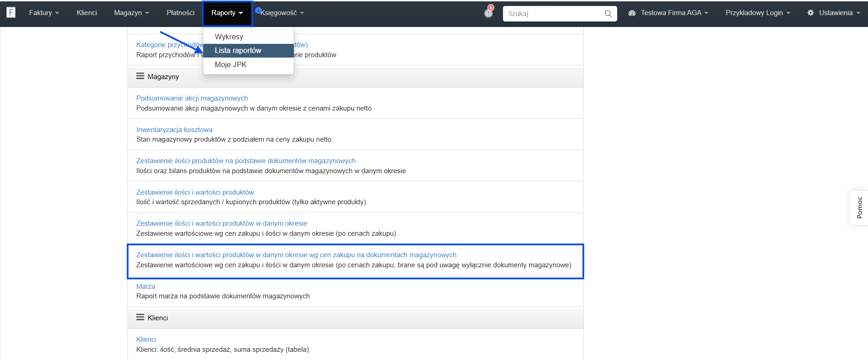Expand the Magazyn dropdown menu
Screen dimensions: 868x360
pyautogui.click(x=132, y=13)
